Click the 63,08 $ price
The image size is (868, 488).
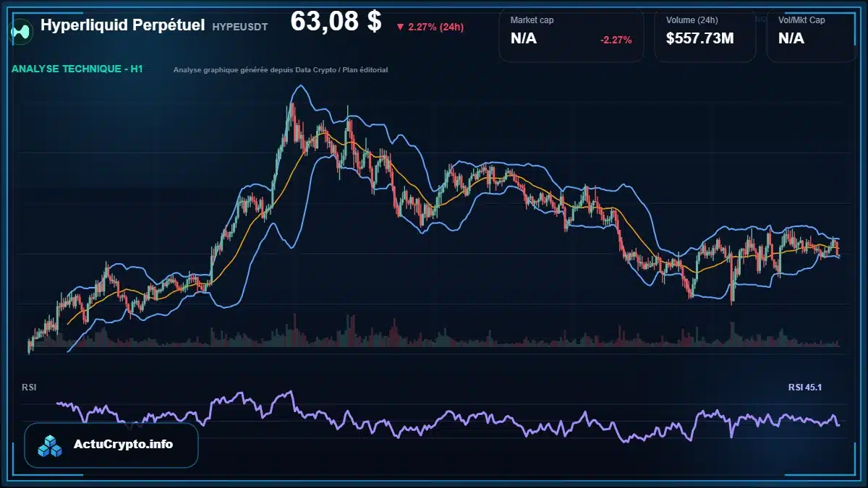click(x=336, y=22)
